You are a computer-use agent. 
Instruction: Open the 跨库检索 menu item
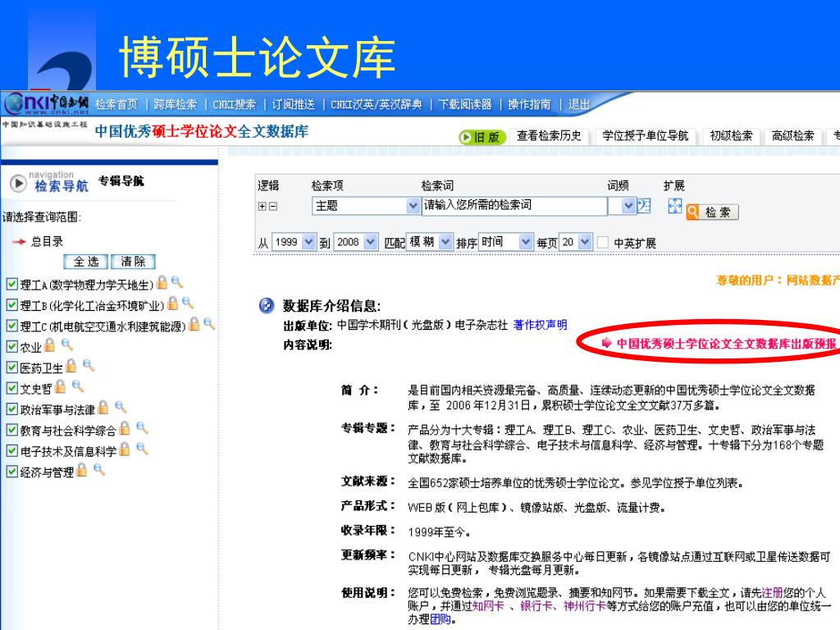(x=176, y=104)
